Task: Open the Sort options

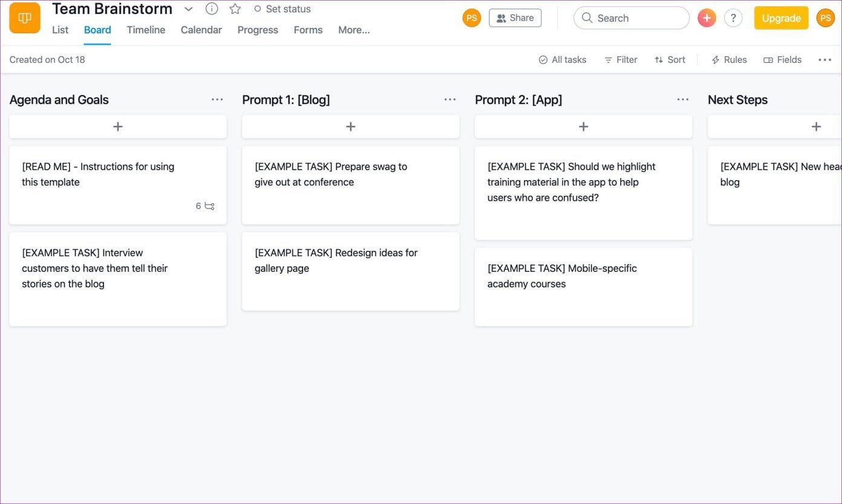Action: [670, 60]
